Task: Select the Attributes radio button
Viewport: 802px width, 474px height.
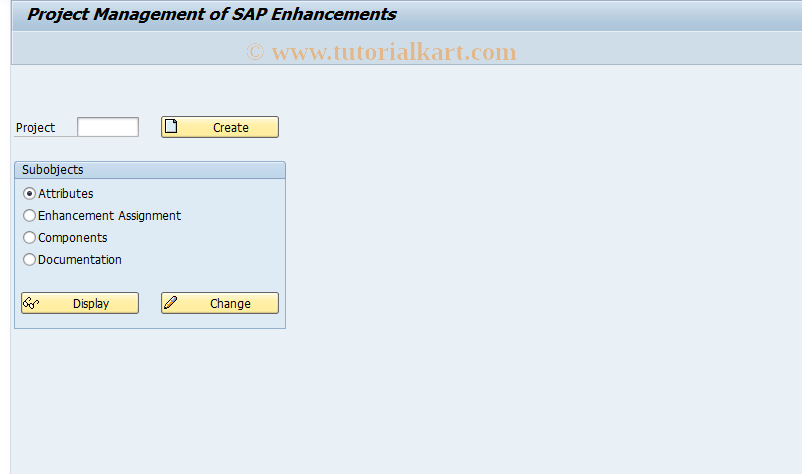Action: 29,194
